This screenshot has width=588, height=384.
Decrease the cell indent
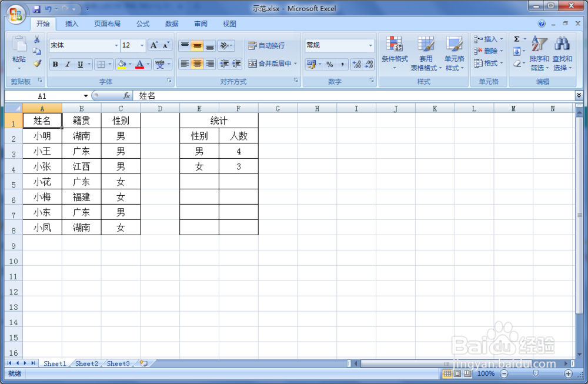click(224, 64)
